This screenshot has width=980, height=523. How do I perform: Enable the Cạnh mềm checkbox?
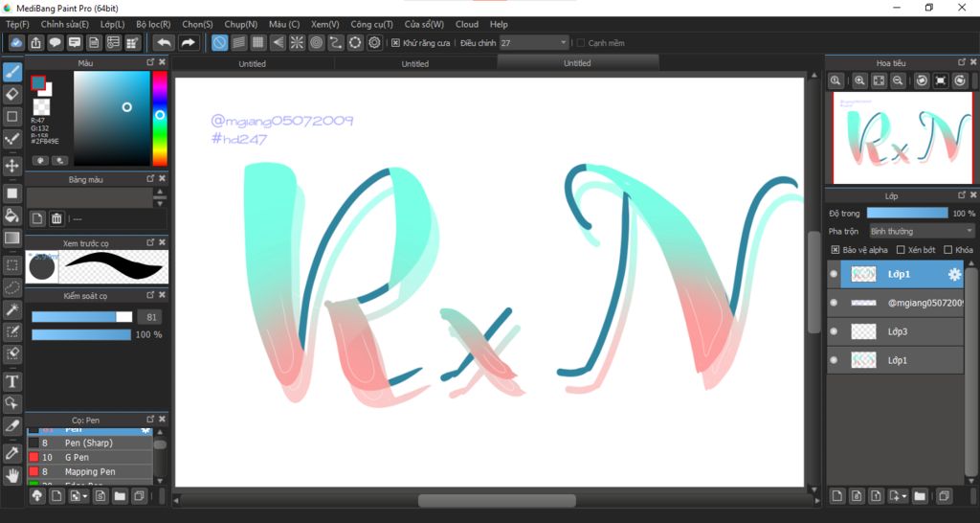click(x=581, y=43)
